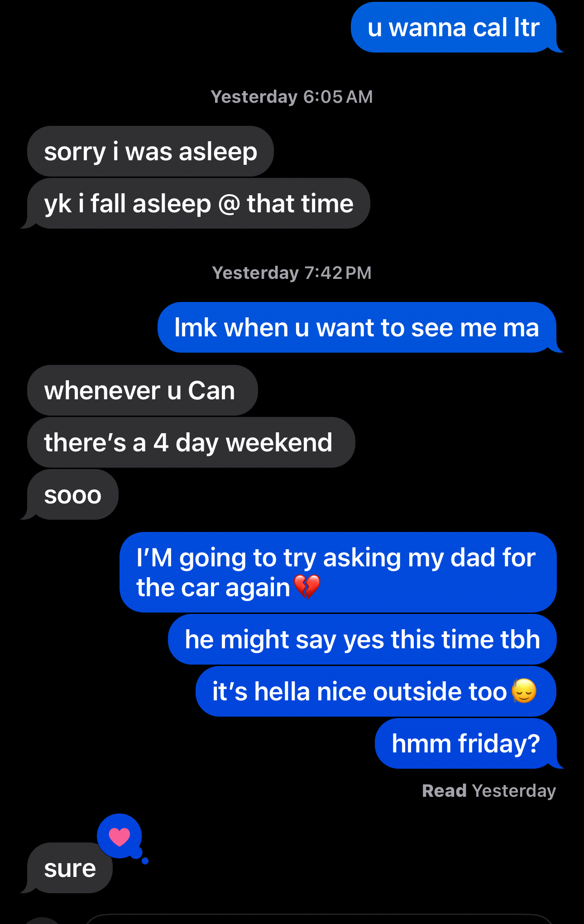Tap the "it's hella nice outside too" message
The height and width of the screenshot is (924, 584).
pyautogui.click(x=376, y=691)
